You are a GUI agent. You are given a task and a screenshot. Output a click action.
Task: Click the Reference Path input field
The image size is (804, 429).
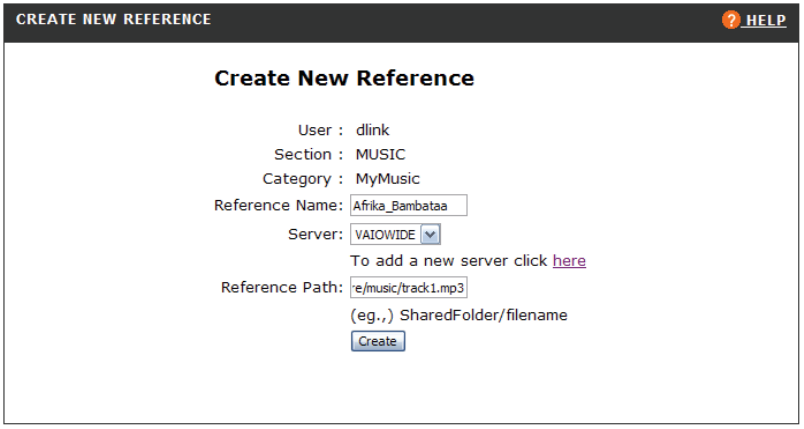click(x=408, y=288)
